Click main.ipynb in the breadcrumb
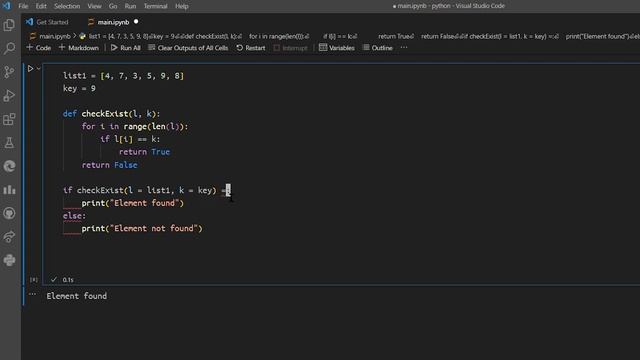This screenshot has width=640, height=360. (55, 36)
